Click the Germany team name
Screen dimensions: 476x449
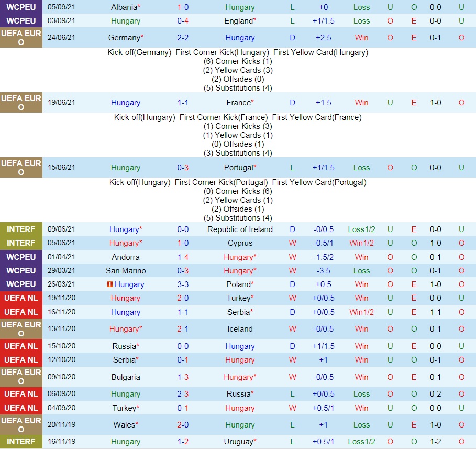pos(125,38)
